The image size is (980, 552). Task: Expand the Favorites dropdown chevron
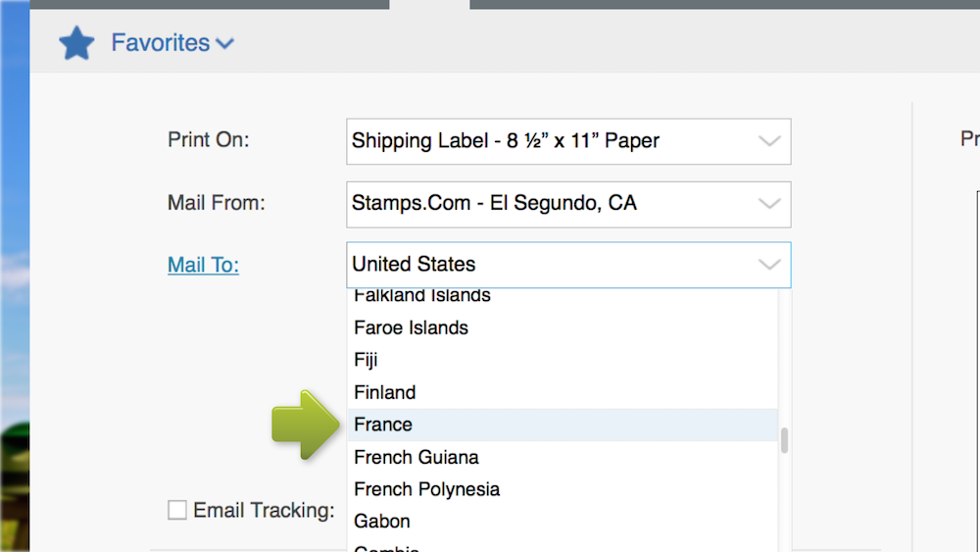pos(225,43)
